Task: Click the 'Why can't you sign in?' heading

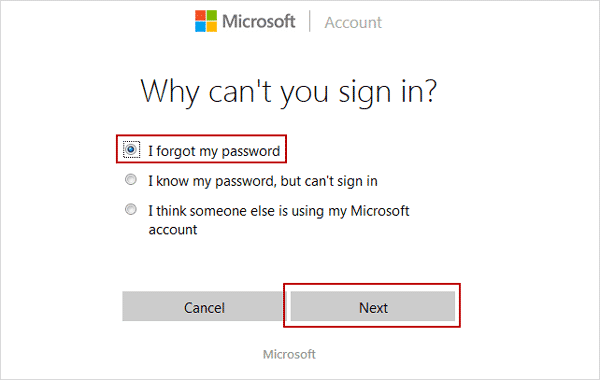Action: point(289,92)
